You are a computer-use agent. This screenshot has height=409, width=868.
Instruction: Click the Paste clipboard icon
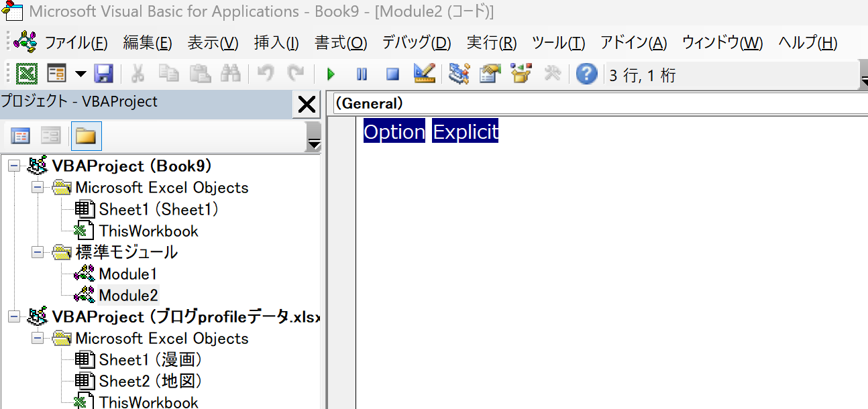[x=200, y=74]
